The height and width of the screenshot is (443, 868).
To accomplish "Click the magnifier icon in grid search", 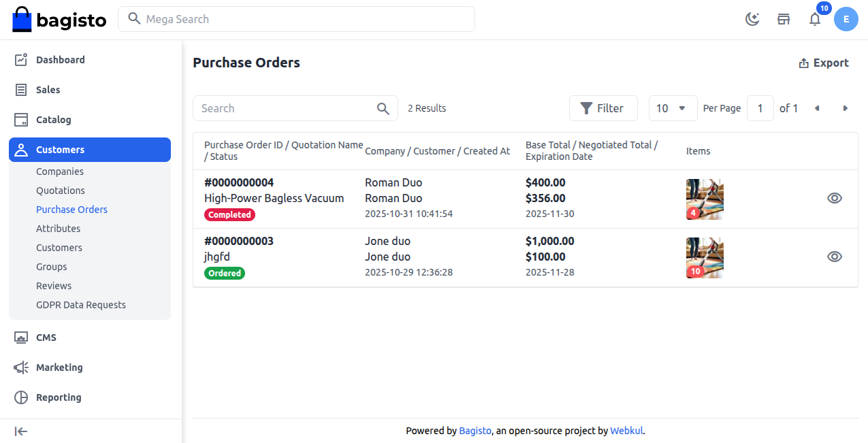I will point(383,108).
